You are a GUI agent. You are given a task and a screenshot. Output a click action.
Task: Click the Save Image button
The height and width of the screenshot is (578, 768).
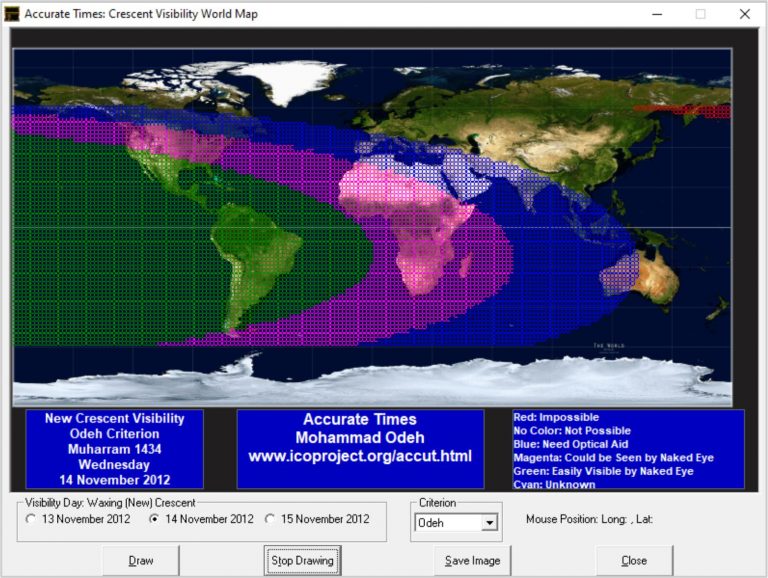473,561
